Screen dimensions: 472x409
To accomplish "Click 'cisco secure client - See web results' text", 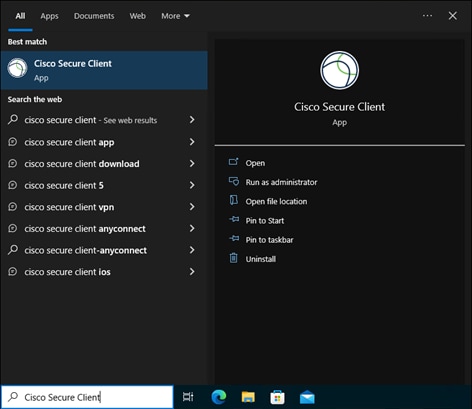I will pos(91,120).
